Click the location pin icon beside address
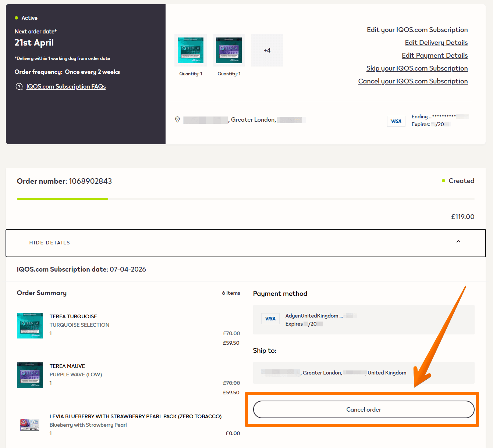 coord(177,119)
